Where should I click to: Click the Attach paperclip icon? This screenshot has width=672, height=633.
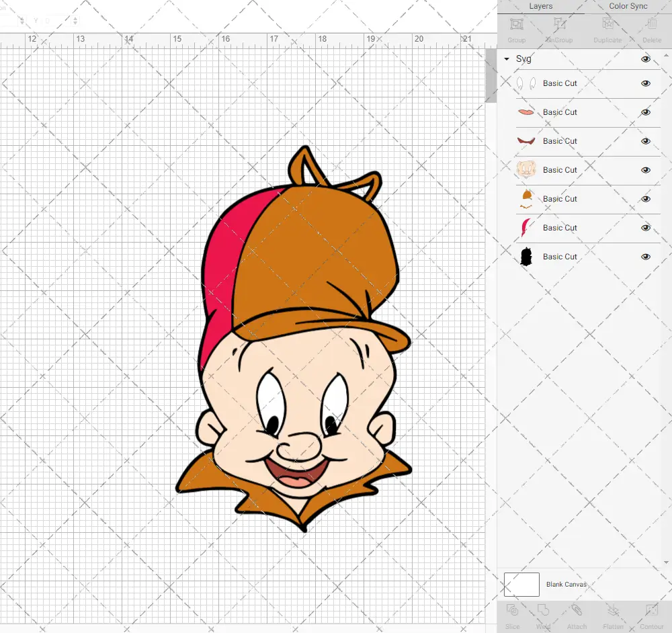pyautogui.click(x=577, y=610)
